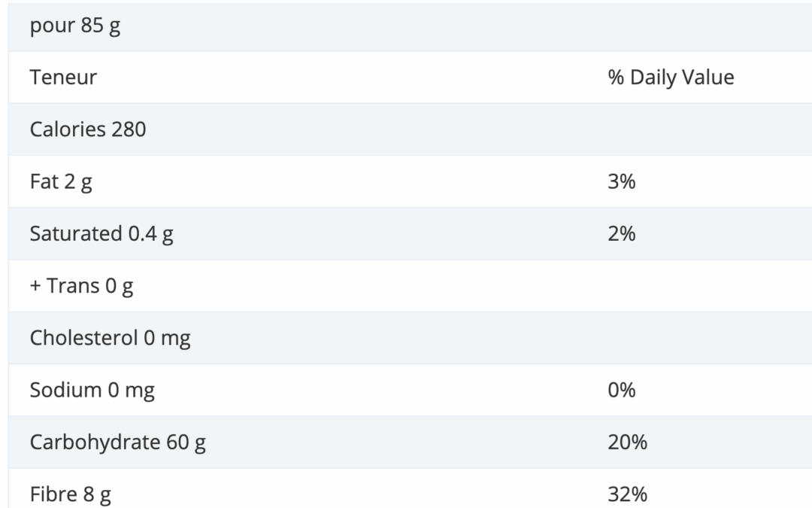Click the word 'Carbohydrate' in the table
This screenshot has width=812, height=508.
coord(95,443)
